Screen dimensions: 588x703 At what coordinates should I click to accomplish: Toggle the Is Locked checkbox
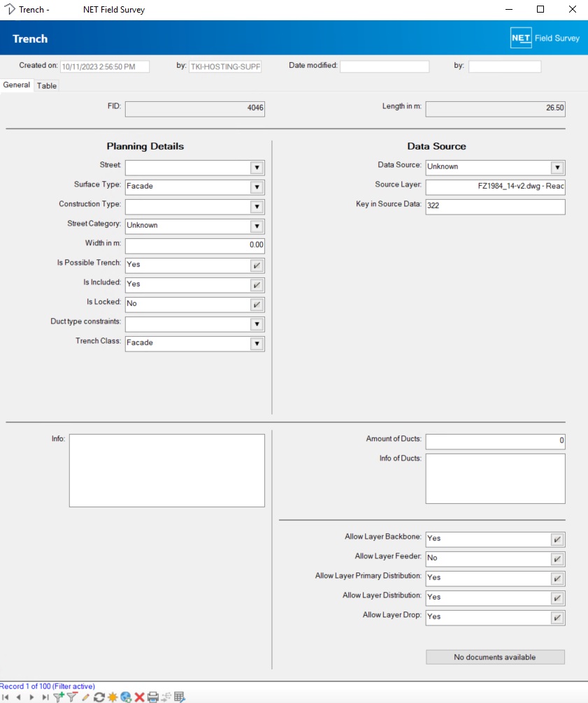click(257, 305)
